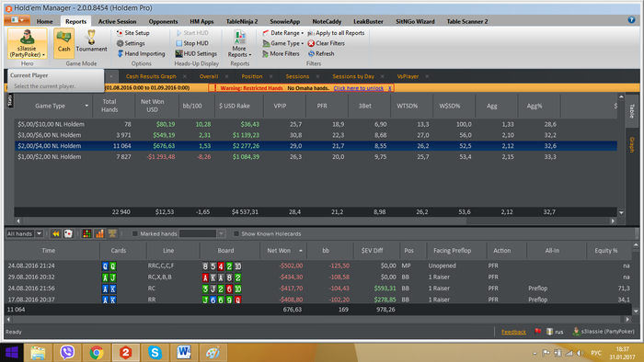The width and height of the screenshot is (644, 362).
Task: Select hand from 24.08.2016 21:24
Action: point(318,266)
